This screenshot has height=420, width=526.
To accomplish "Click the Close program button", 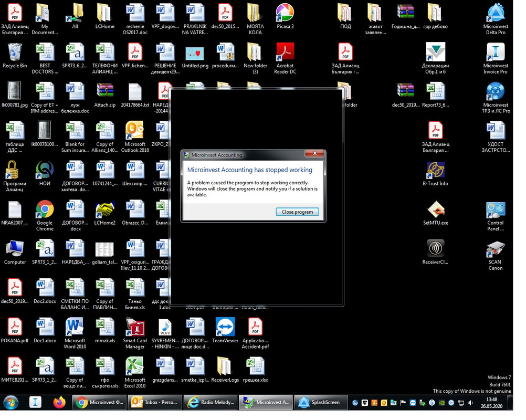I will 297,212.
